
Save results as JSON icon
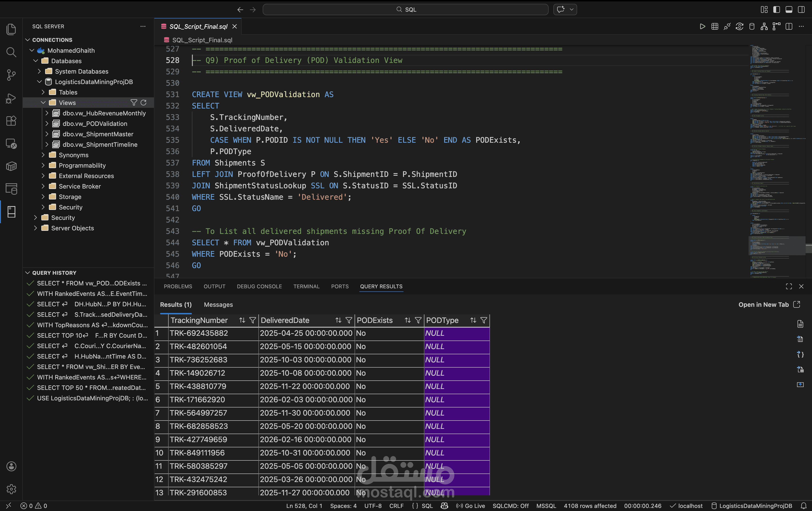click(x=800, y=354)
